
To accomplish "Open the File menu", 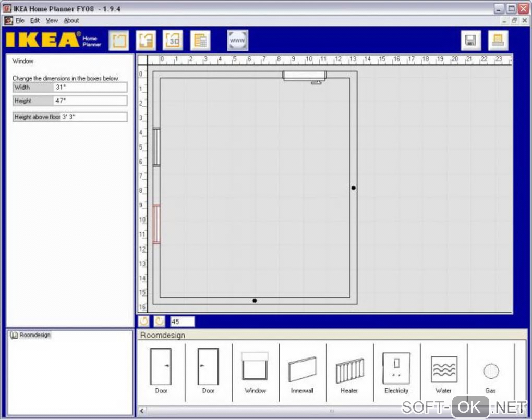I will [20, 21].
